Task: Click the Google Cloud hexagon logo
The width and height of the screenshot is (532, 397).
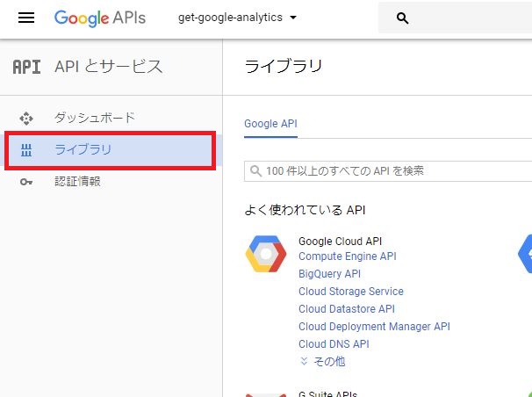Action: tap(266, 254)
